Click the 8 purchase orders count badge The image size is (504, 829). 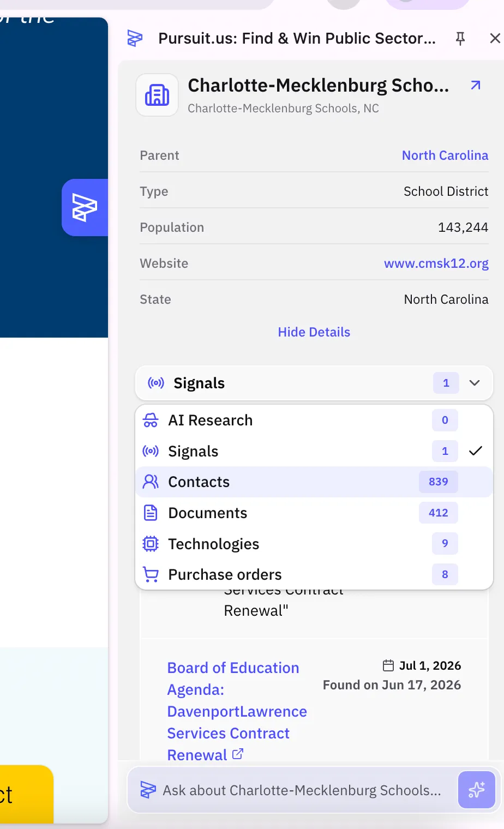click(445, 574)
